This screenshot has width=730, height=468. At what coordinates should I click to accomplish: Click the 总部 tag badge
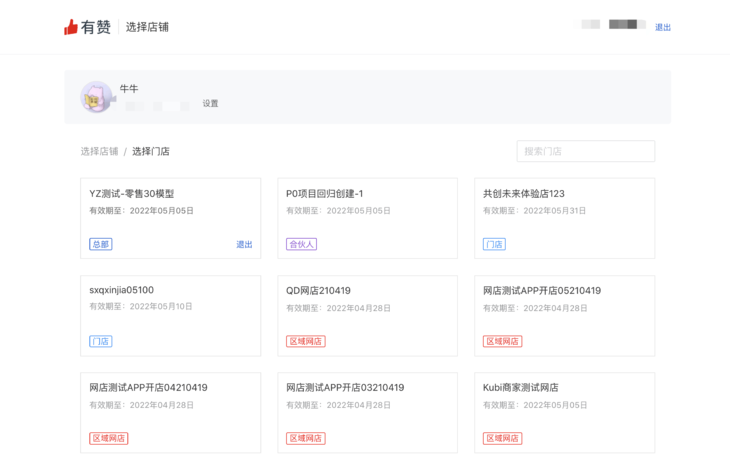(x=100, y=244)
